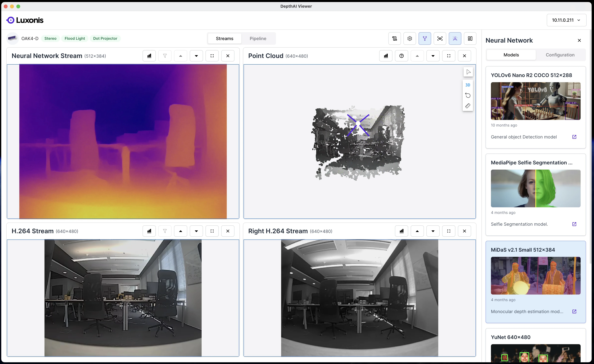Click the cursor pointer tool in Point Cloud
Image resolution: width=594 pixels, height=364 pixels.
[468, 72]
